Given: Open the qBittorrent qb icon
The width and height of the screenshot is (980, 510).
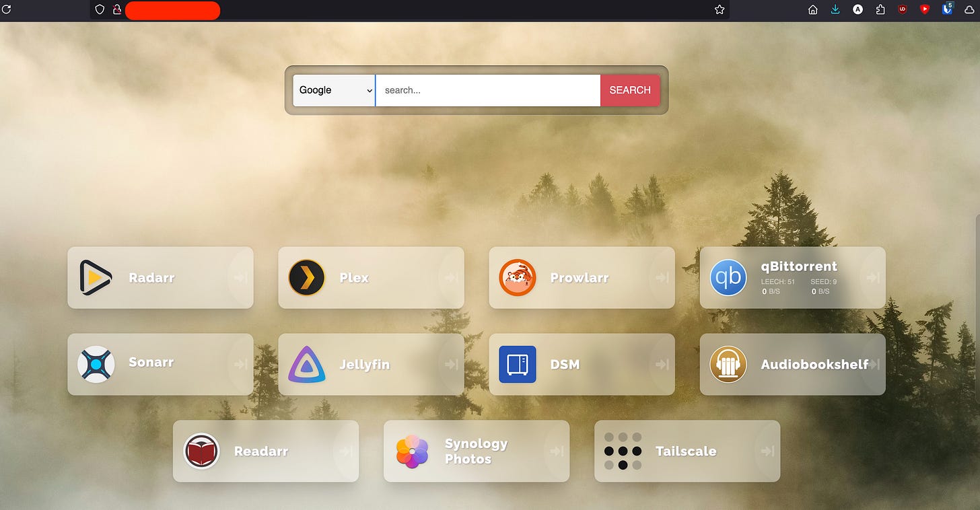Looking at the screenshot, I should coord(728,277).
